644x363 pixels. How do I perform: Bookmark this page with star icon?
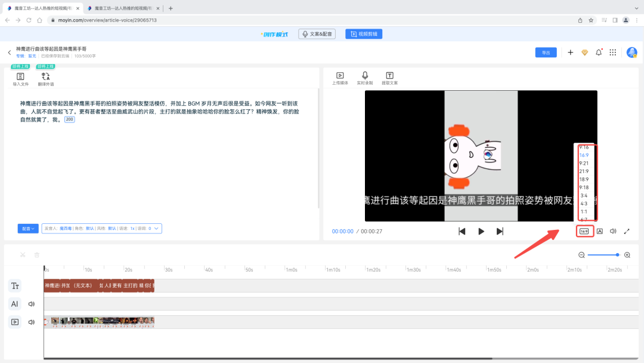591,20
